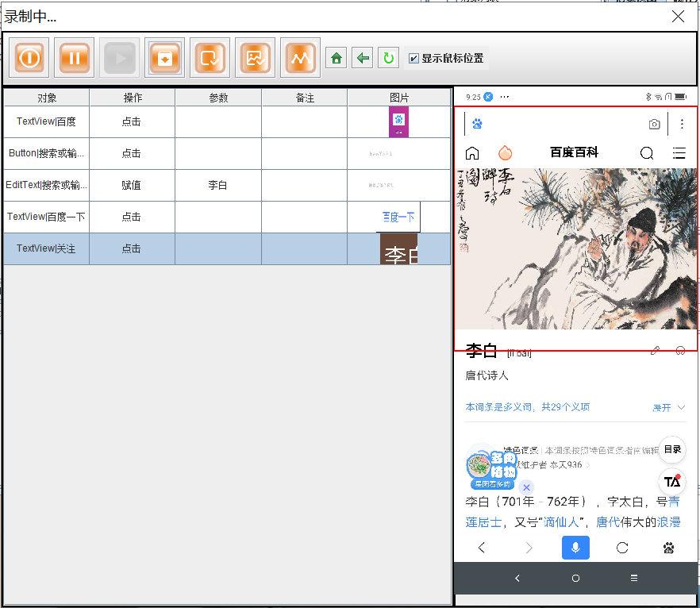Open the Baike hamburger menu
The height and width of the screenshot is (608, 700).
(679, 153)
